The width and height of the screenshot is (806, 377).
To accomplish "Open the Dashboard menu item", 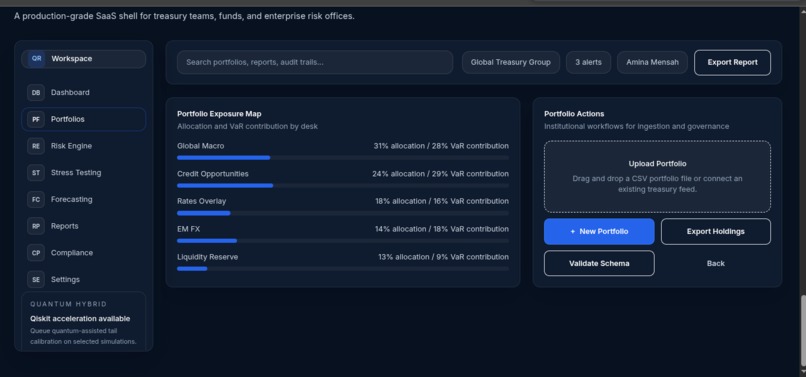I will pos(83,93).
